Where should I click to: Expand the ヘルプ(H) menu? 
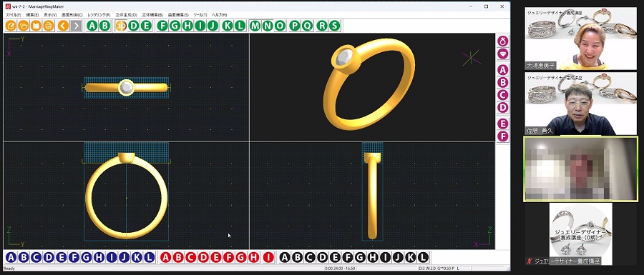click(220, 15)
